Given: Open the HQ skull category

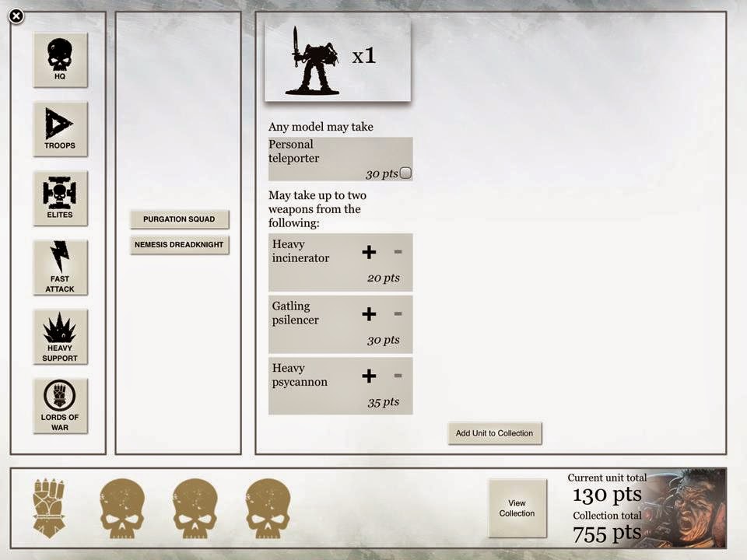Looking at the screenshot, I should coord(60,60).
